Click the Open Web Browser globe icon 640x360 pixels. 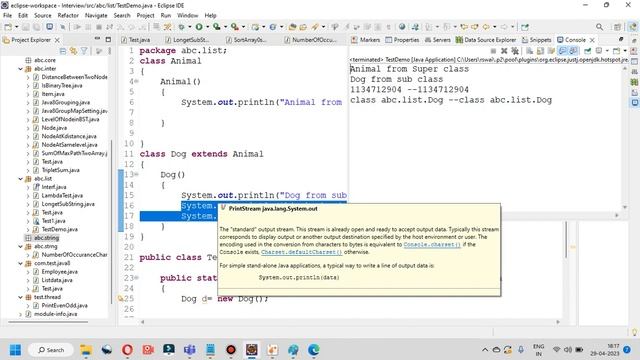402,27
